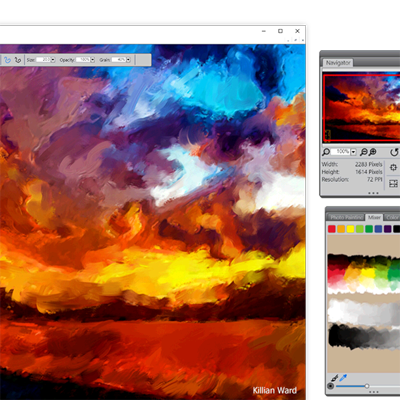The image size is (400, 400).
Task: Open the Size value dropdown arrow
Action: pyautogui.click(x=53, y=60)
